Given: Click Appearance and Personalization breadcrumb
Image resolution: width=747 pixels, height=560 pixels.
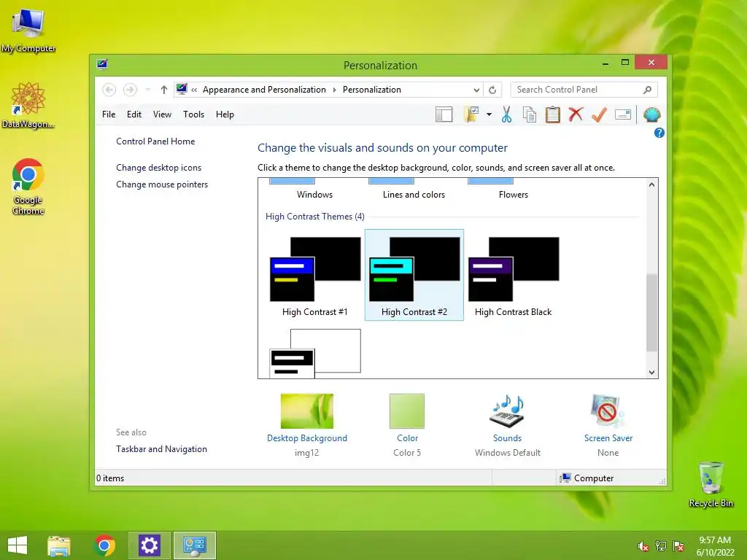Looking at the screenshot, I should click(x=264, y=90).
